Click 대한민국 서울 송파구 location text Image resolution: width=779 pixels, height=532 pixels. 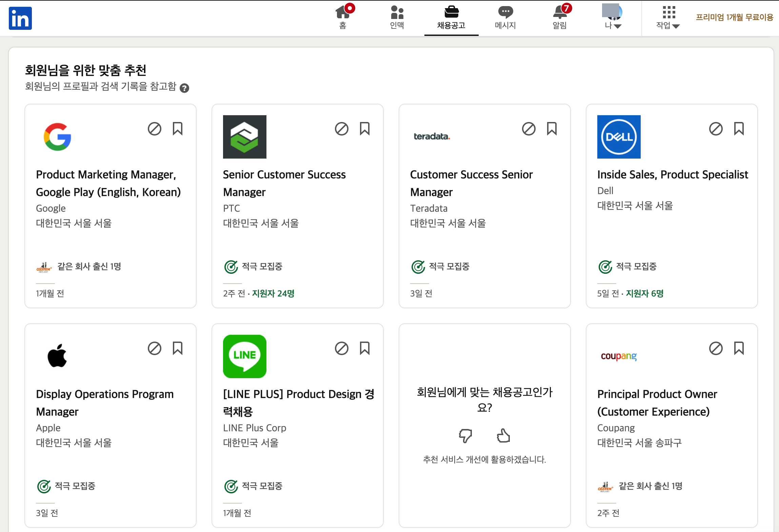click(x=639, y=443)
